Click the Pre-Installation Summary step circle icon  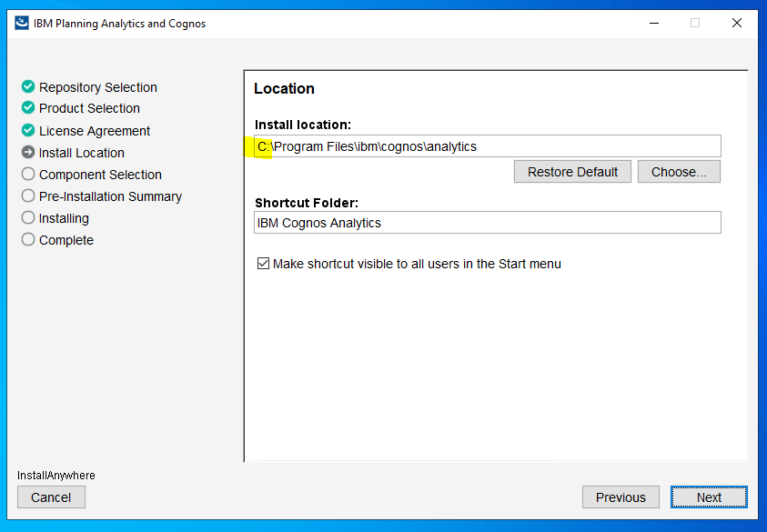[x=28, y=196]
